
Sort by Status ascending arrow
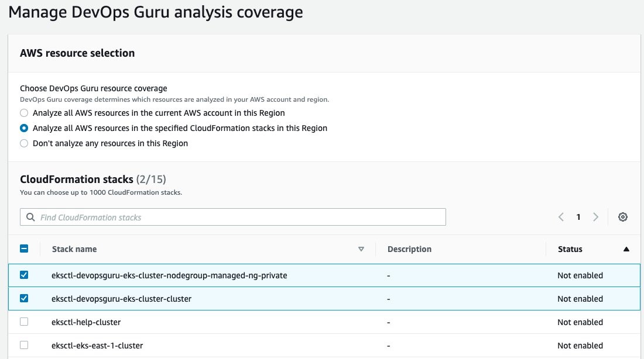click(x=626, y=249)
